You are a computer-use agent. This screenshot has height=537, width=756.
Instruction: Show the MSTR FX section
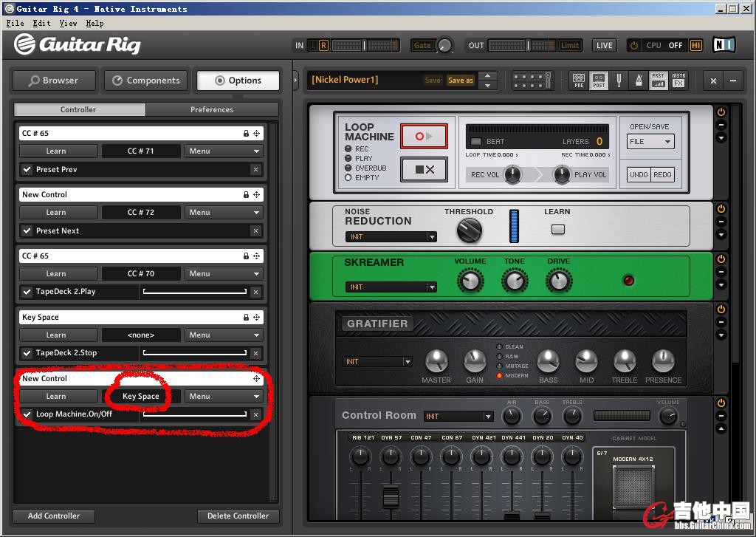point(678,80)
